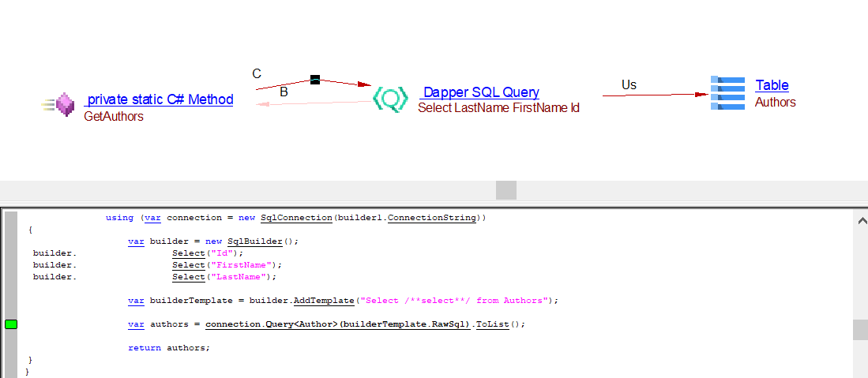Image resolution: width=868 pixels, height=378 pixels.
Task: Click the Authors Table node icon
Action: point(727,93)
